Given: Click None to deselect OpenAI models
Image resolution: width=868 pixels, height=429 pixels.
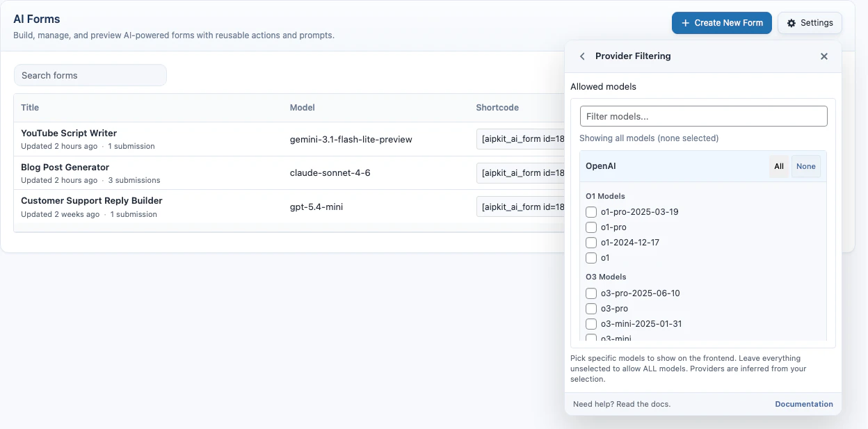Looking at the screenshot, I should [x=805, y=166].
